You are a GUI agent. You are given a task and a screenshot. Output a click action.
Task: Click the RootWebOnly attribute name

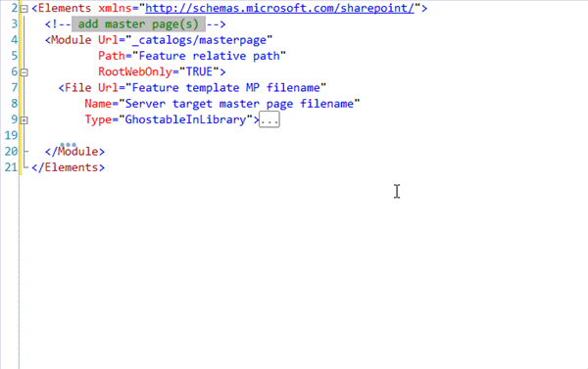(x=135, y=71)
